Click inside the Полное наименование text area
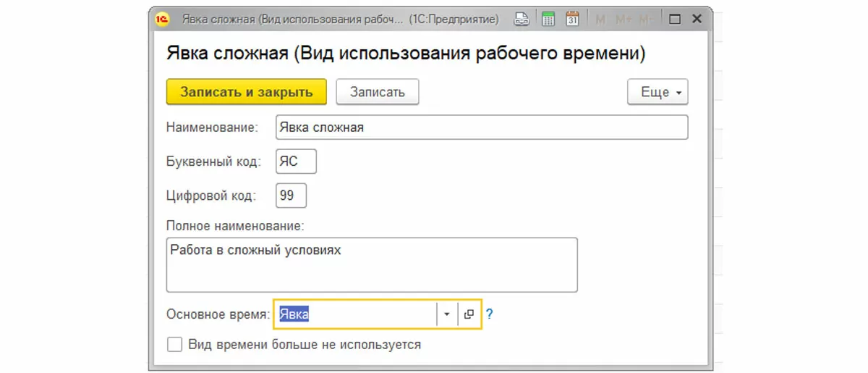 coord(372,264)
